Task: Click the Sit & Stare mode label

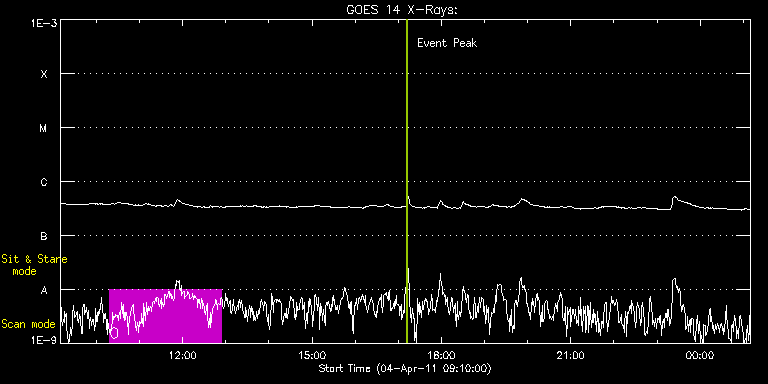Action: (34, 265)
